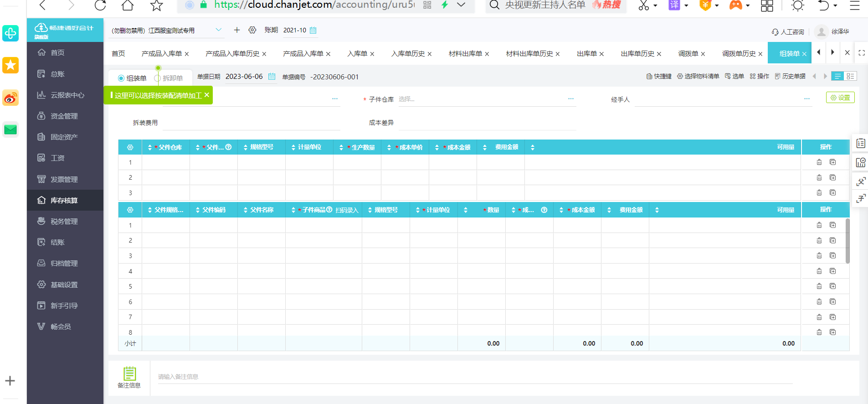Select the 拆卸单 radio button
868x404 pixels.
[x=158, y=78]
